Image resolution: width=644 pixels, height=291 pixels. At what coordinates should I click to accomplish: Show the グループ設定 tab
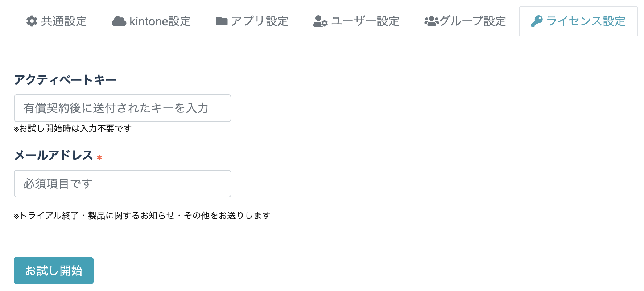(x=465, y=21)
